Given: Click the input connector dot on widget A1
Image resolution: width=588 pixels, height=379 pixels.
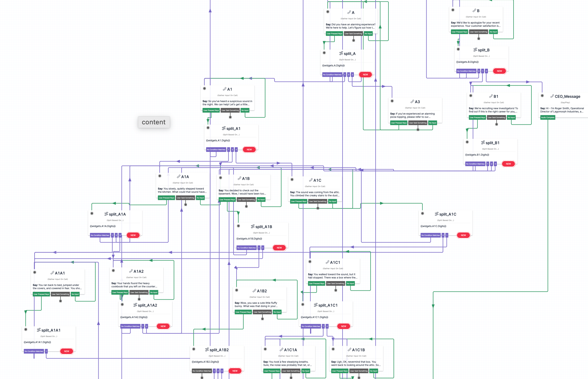Looking at the screenshot, I should (205, 88).
